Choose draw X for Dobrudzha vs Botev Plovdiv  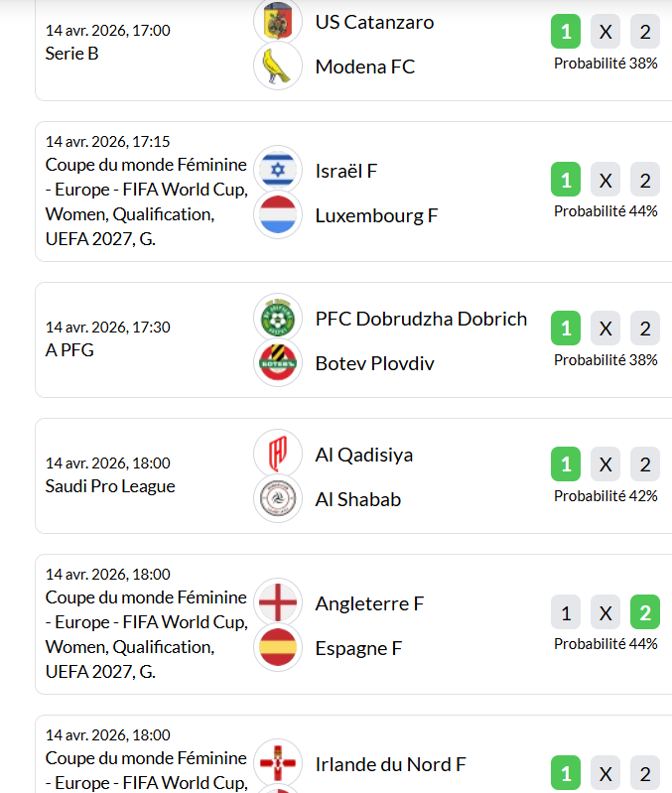[605, 329]
